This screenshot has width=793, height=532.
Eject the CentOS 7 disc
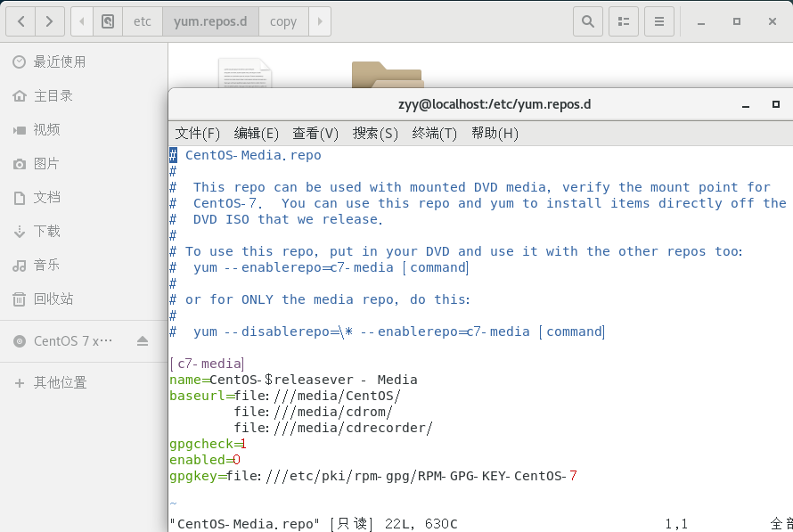(x=143, y=341)
